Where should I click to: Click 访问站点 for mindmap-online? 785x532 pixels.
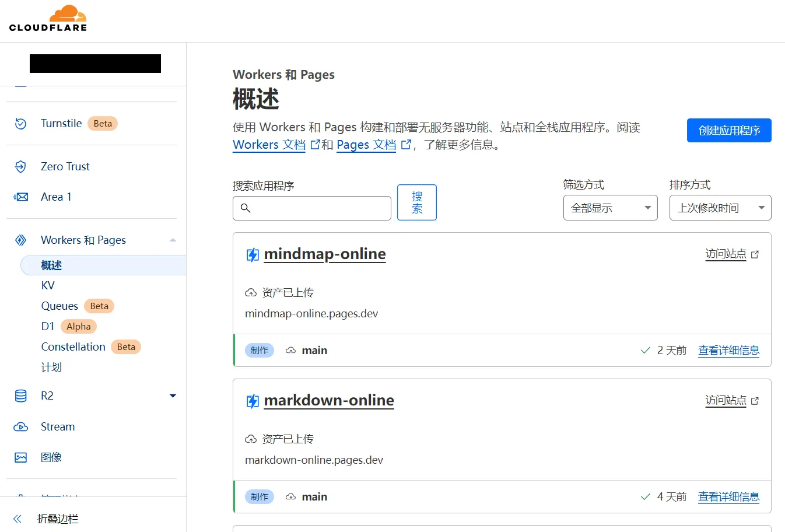(726, 254)
